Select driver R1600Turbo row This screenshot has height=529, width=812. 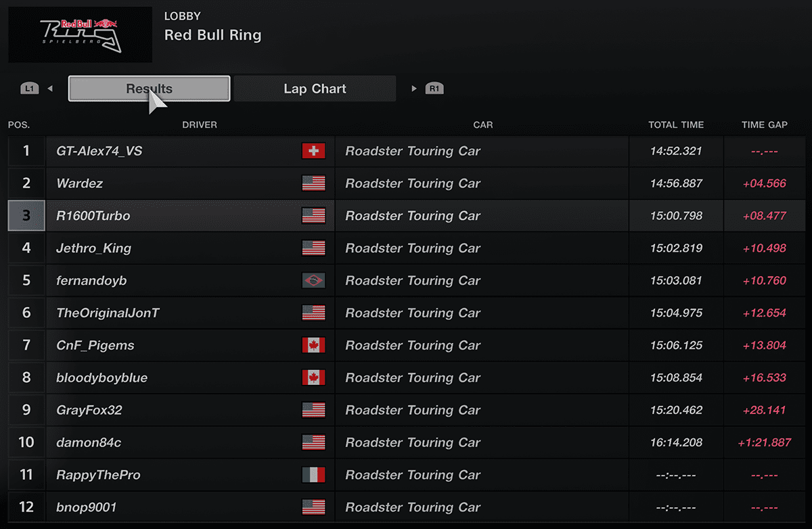point(406,216)
